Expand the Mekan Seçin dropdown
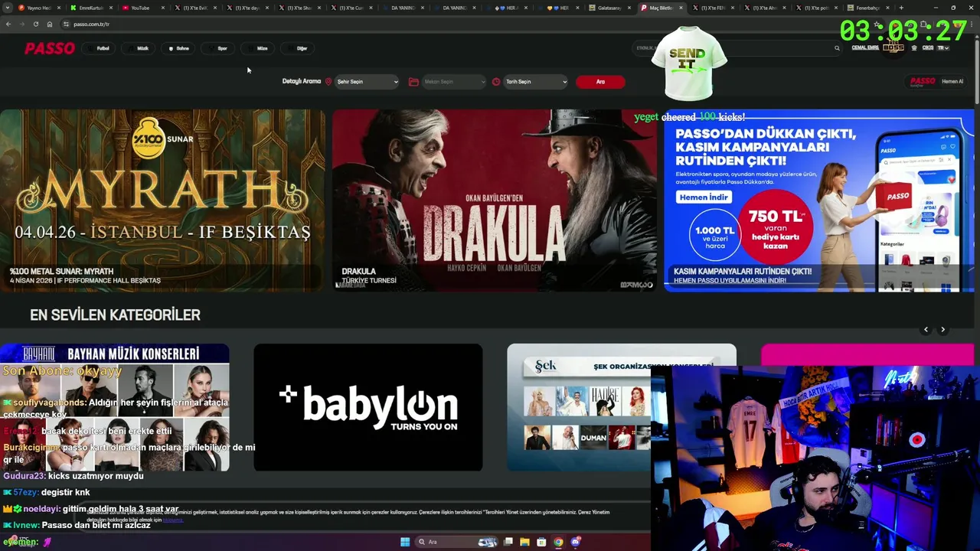This screenshot has height=551, width=980. click(x=454, y=82)
